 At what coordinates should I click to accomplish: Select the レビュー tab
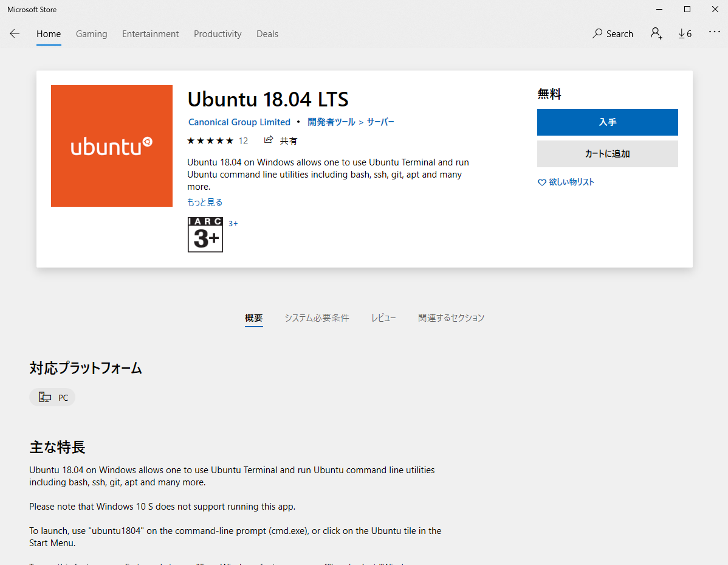[383, 317]
